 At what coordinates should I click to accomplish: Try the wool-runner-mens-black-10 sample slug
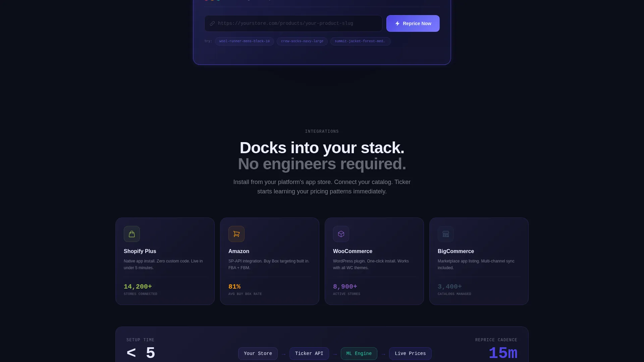(x=245, y=41)
